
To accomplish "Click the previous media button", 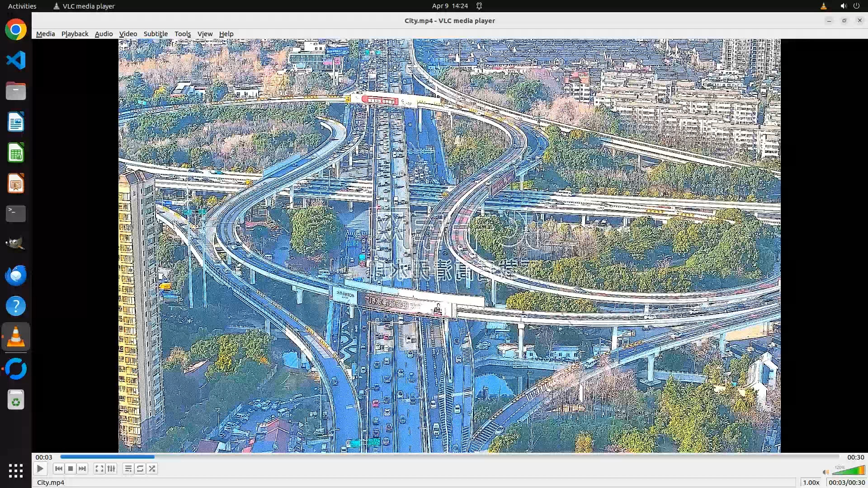I will point(58,469).
